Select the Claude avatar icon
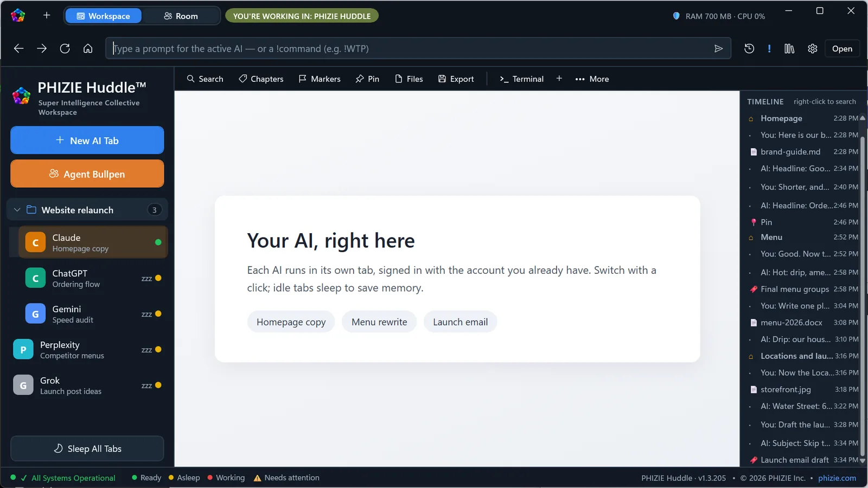The width and height of the screenshot is (868, 488). tap(35, 242)
